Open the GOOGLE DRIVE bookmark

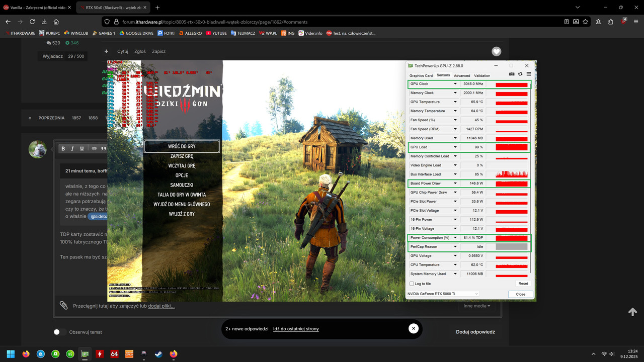coord(136,33)
